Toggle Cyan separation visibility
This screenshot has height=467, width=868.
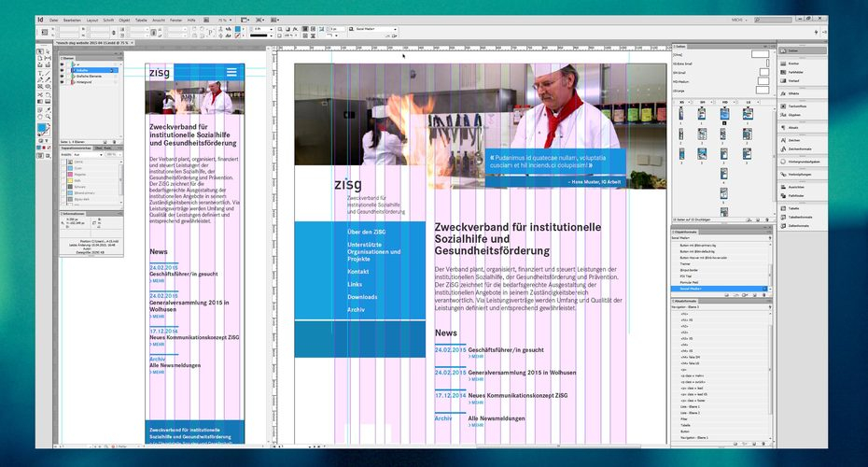[x=63, y=168]
